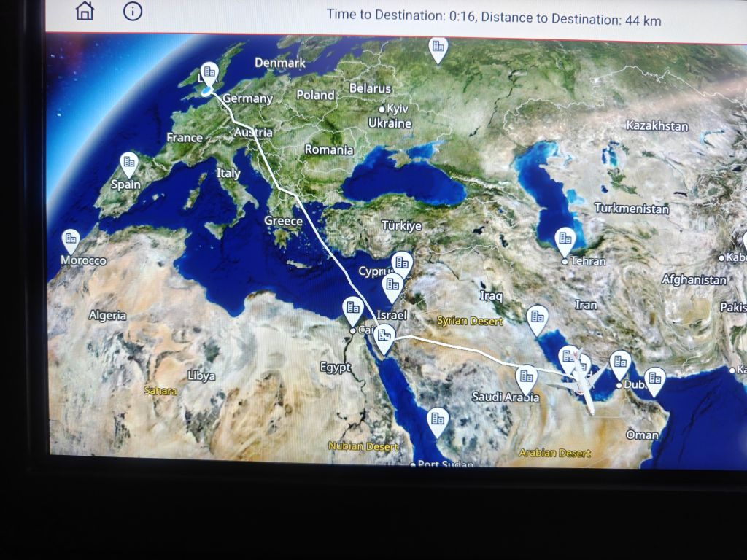
Task: Click the Kyiv city label
Action: (x=396, y=109)
